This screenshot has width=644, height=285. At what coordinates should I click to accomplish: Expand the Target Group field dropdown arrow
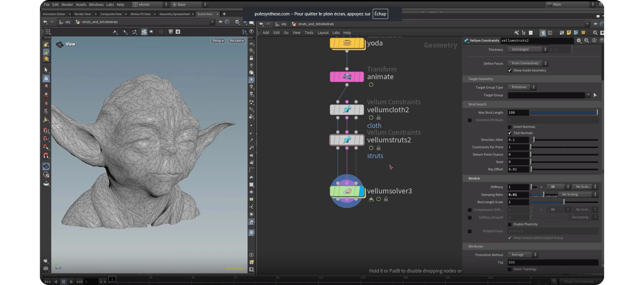click(588, 95)
